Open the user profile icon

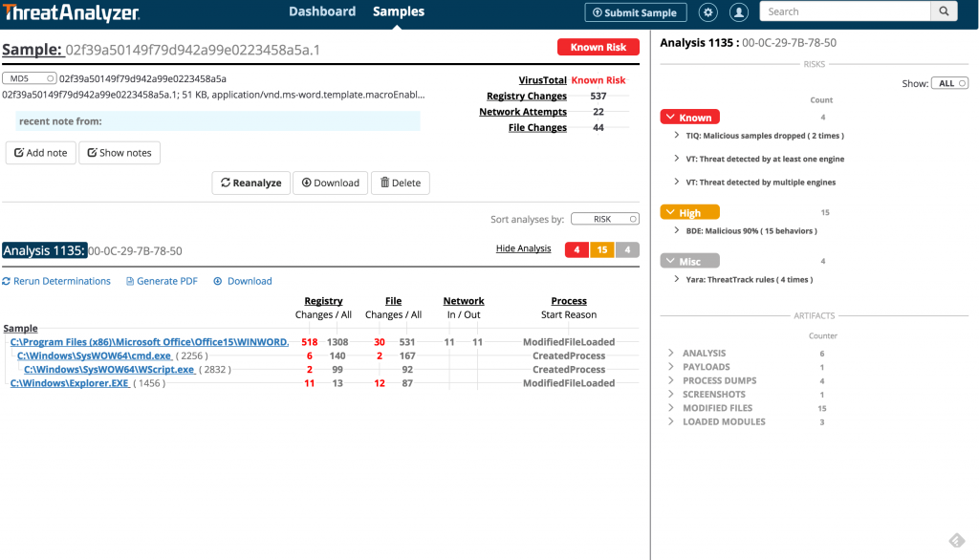pos(738,12)
